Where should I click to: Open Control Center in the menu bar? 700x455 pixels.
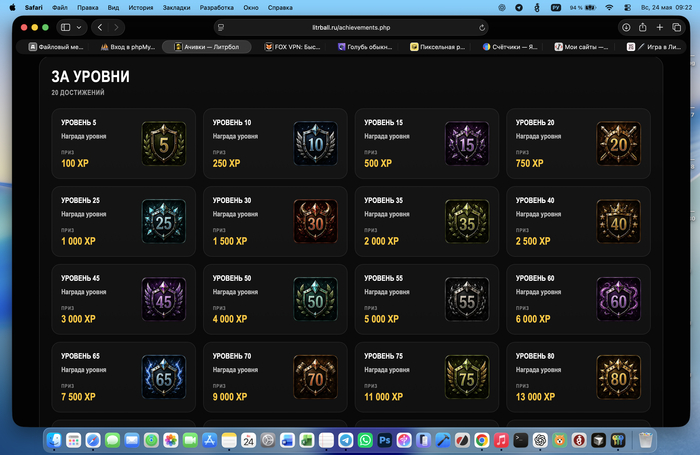click(627, 8)
